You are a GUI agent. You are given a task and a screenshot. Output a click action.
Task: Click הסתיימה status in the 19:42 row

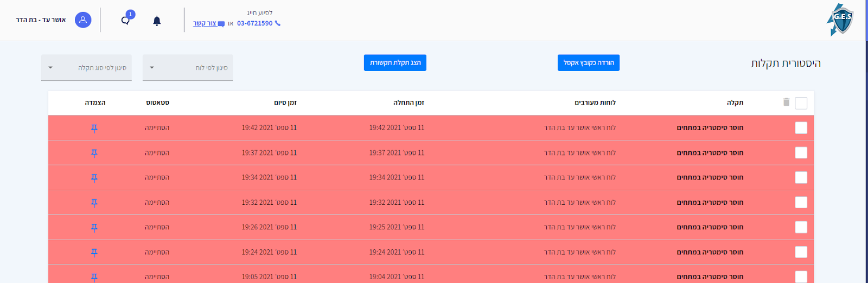(157, 128)
